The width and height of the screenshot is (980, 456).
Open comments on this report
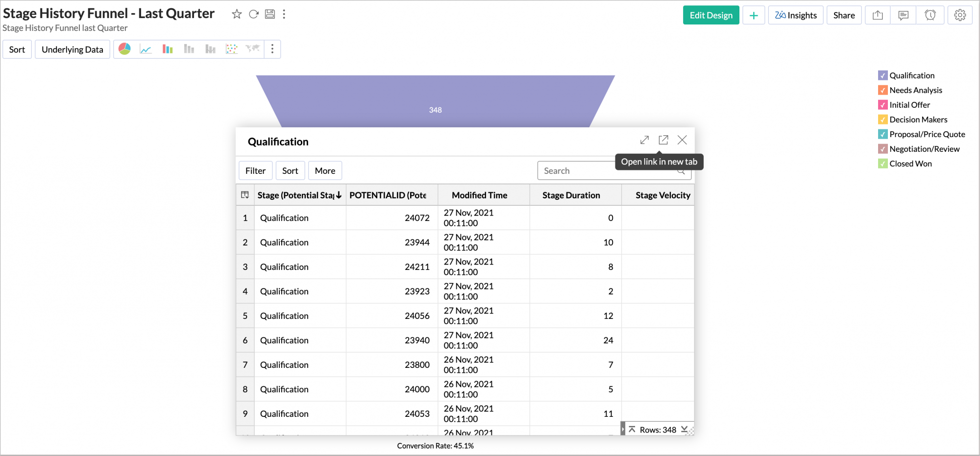click(903, 15)
